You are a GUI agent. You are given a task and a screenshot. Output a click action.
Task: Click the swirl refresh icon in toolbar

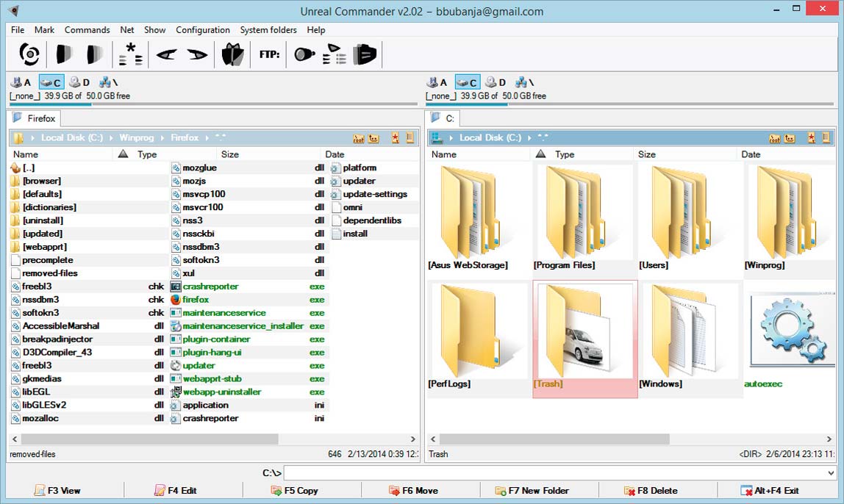tap(29, 54)
